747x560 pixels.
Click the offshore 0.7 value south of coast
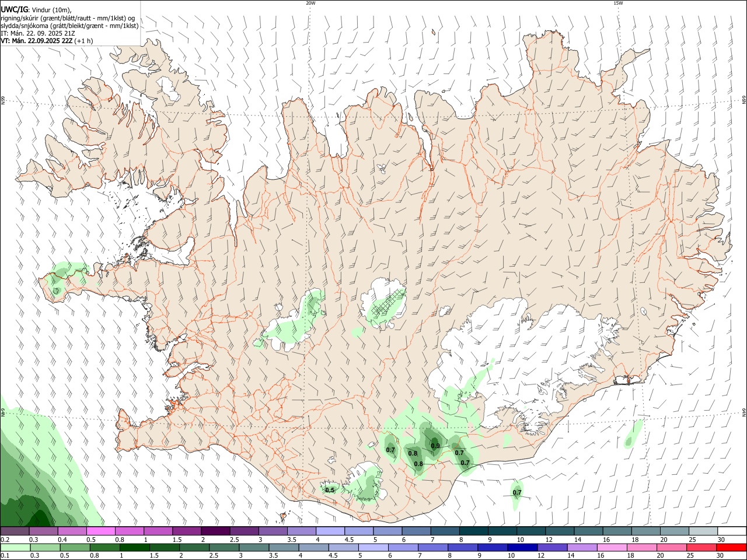point(517,492)
